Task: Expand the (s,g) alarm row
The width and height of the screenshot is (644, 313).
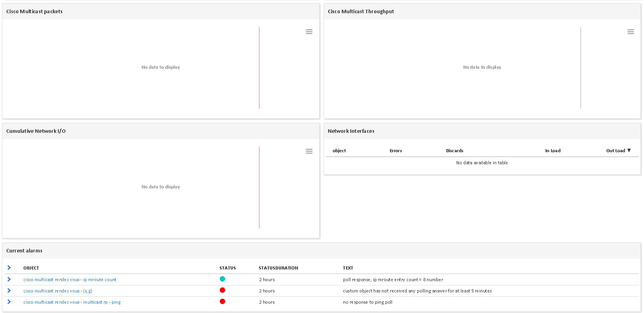Action: point(9,290)
